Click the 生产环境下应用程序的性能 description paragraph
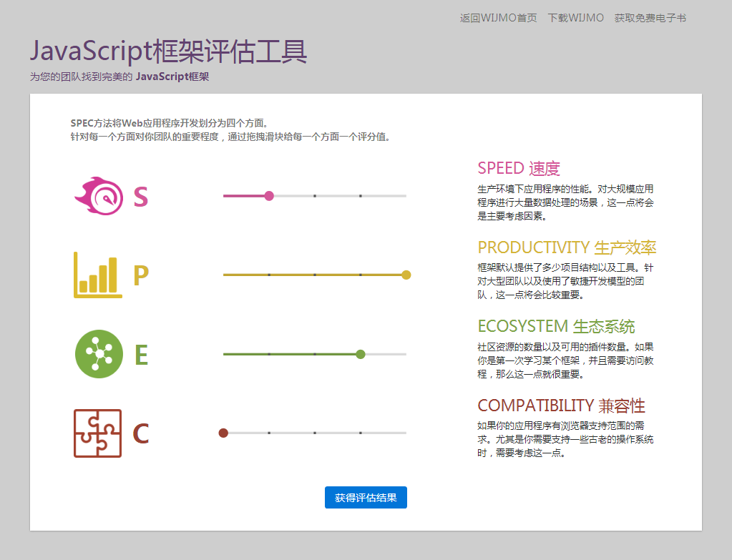The width and height of the screenshot is (732, 560). pyautogui.click(x=565, y=202)
